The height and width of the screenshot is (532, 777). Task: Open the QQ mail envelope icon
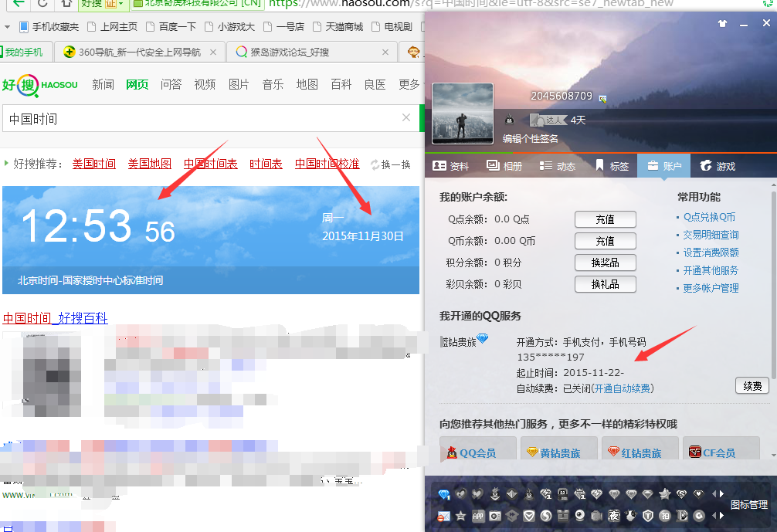[x=443, y=516]
